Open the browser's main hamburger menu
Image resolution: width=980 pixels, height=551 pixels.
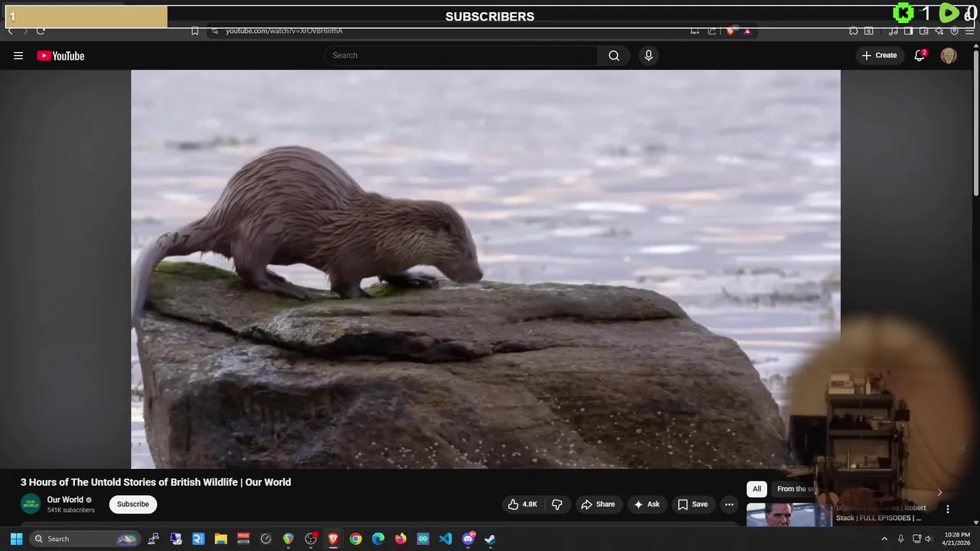(969, 31)
